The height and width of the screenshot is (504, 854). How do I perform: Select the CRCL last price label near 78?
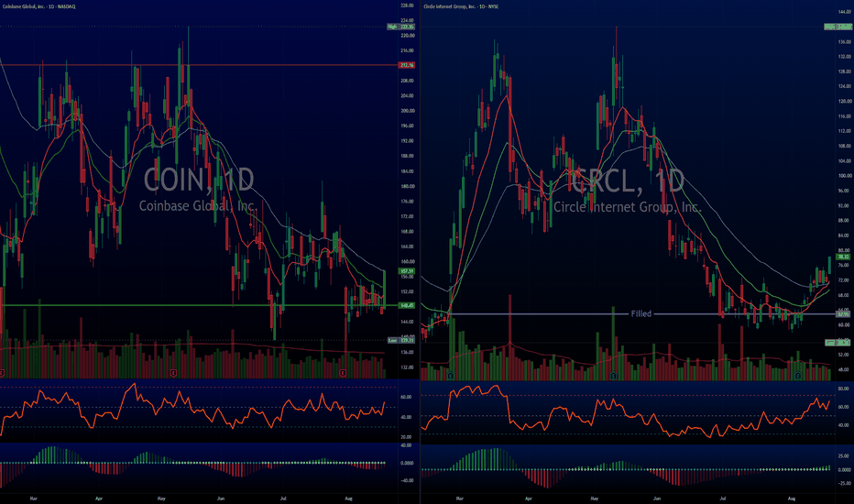pyautogui.click(x=843, y=257)
